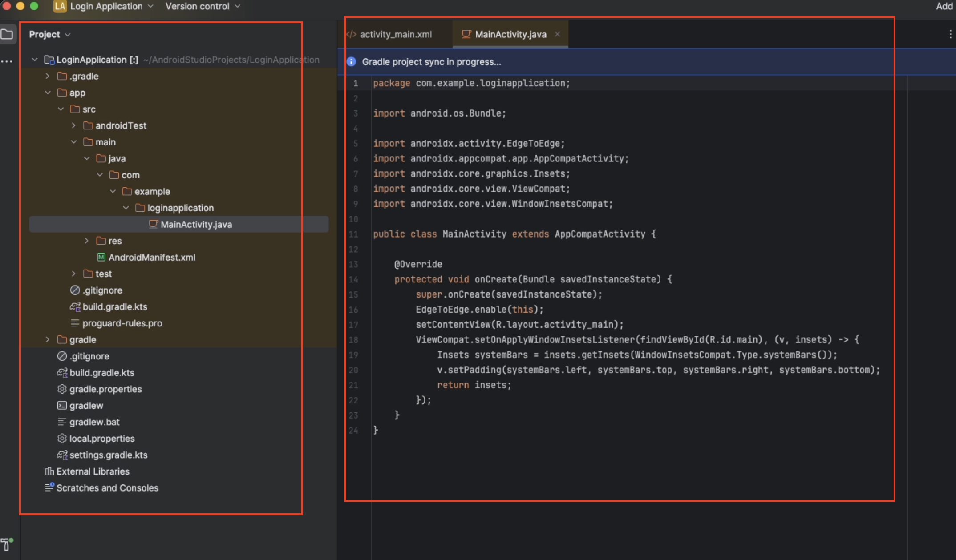Click the app build.gradle.kts Gradle icon

coord(75,306)
